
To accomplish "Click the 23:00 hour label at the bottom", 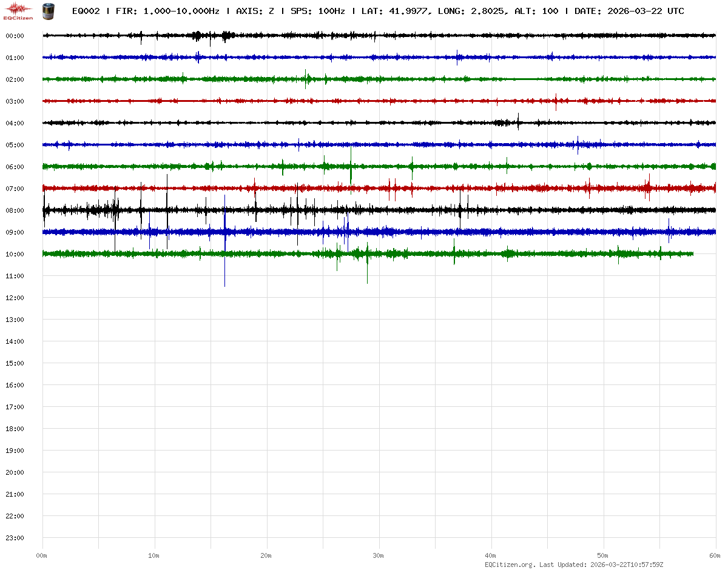I will 15,538.
